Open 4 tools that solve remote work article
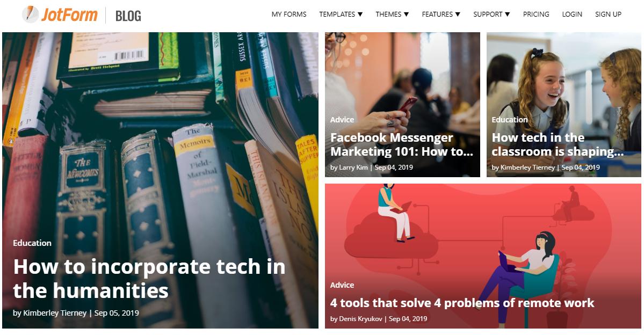The width and height of the screenshot is (644, 335). [462, 303]
